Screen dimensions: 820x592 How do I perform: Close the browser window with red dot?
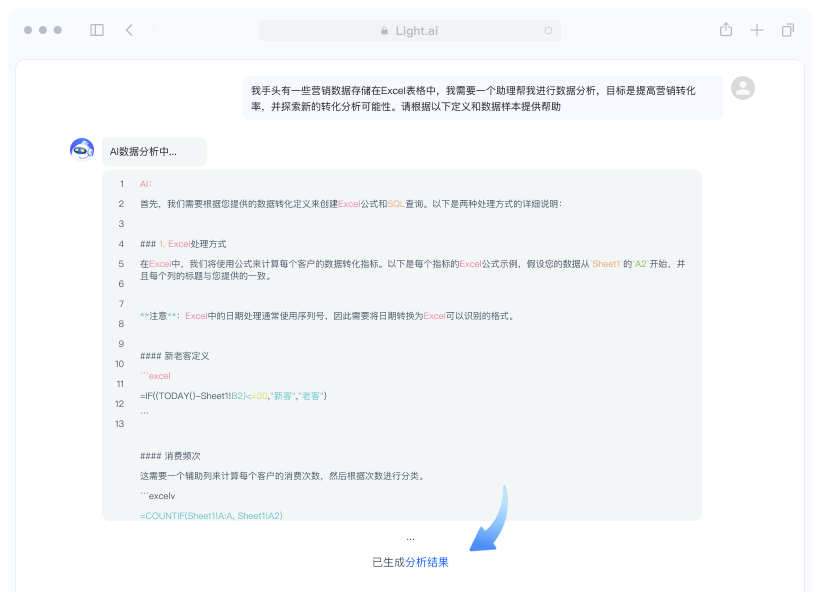[x=28, y=30]
